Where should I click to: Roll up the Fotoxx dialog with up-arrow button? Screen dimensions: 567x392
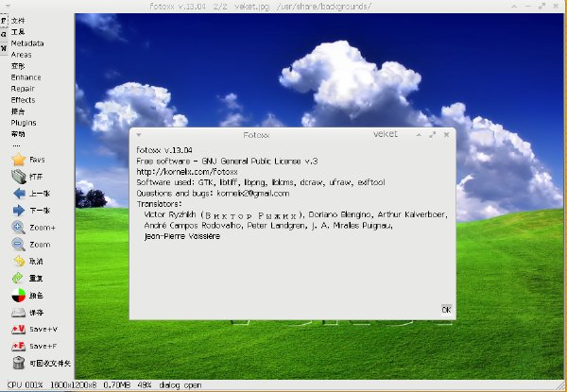tap(419, 134)
